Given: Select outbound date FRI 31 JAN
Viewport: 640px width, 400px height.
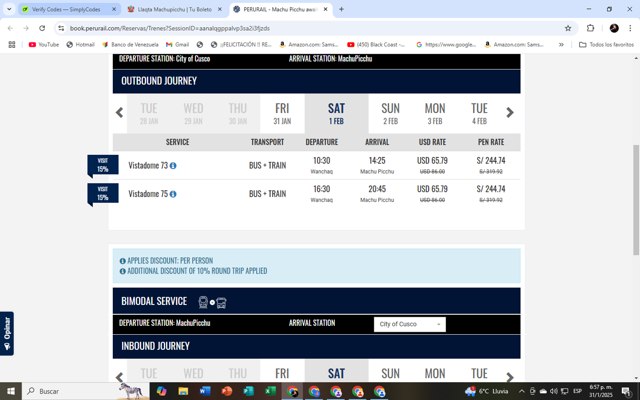Looking at the screenshot, I should pyautogui.click(x=282, y=113).
